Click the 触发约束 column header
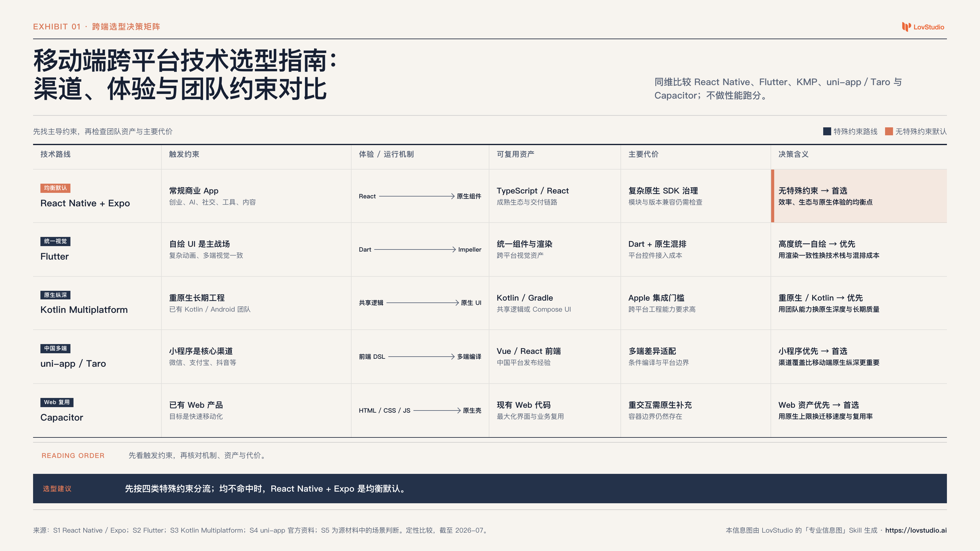 (184, 154)
